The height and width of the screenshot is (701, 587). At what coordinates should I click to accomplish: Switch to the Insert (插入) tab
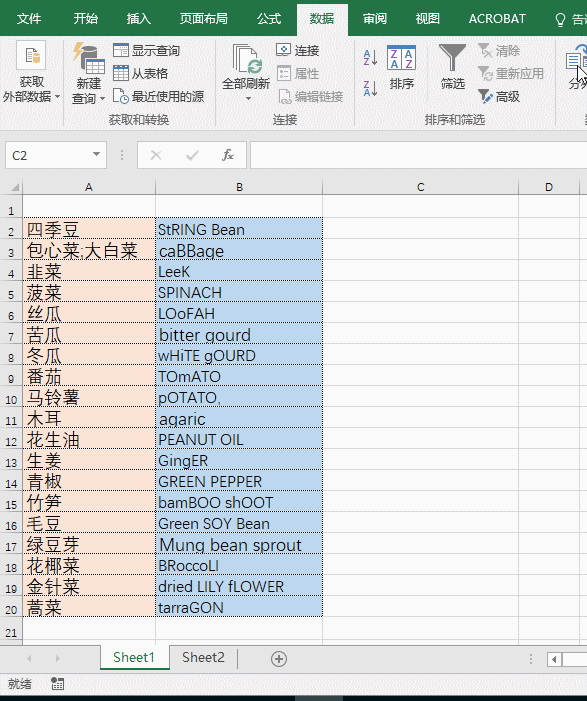(x=139, y=19)
